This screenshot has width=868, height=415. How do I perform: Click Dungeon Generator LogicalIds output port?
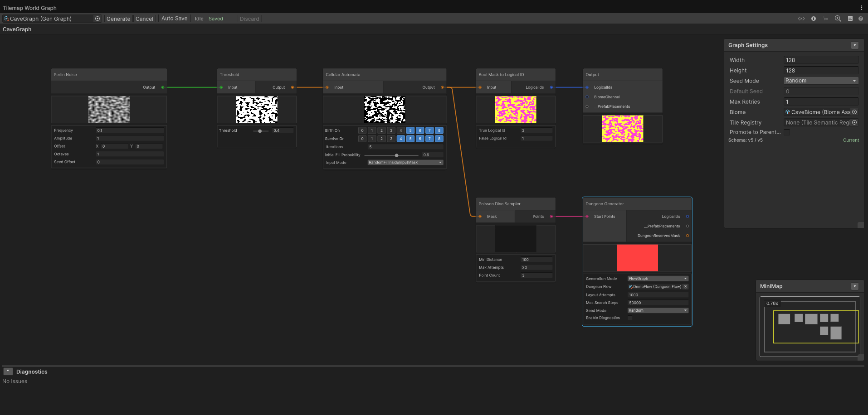pos(688,217)
